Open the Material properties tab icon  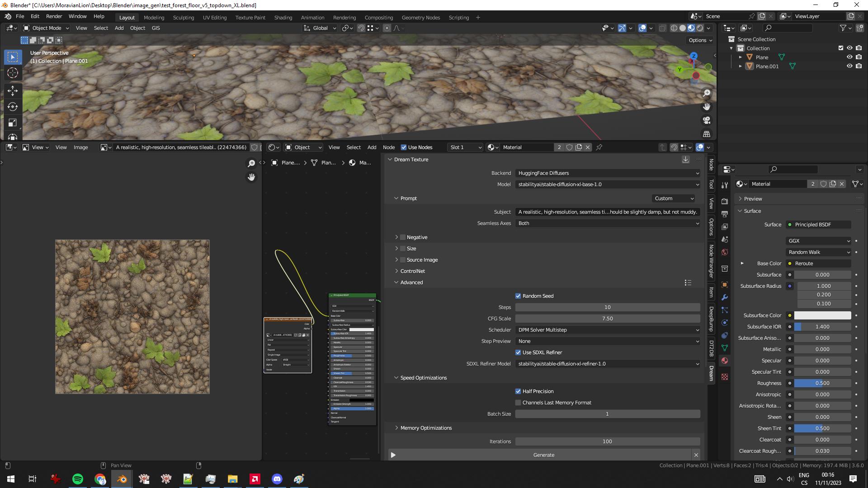click(x=725, y=361)
